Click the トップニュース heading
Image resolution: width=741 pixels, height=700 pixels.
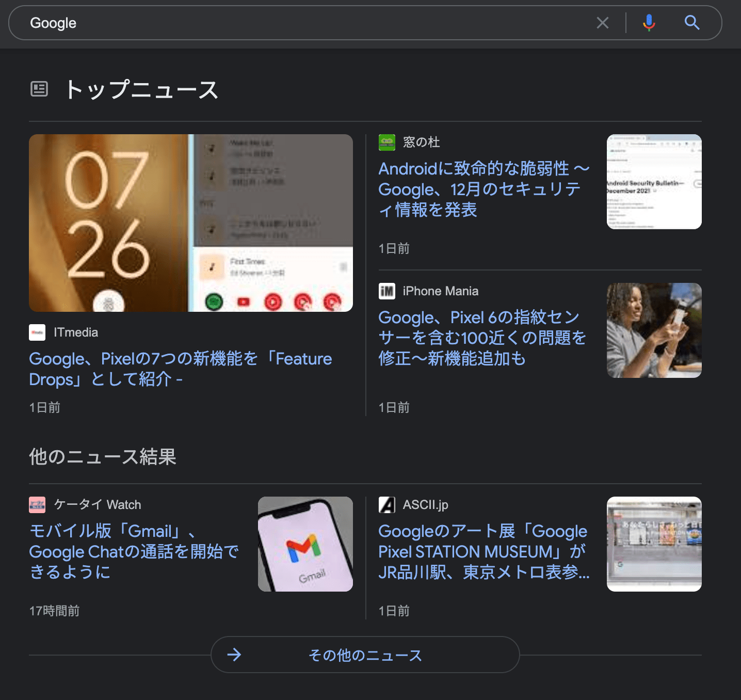(141, 89)
